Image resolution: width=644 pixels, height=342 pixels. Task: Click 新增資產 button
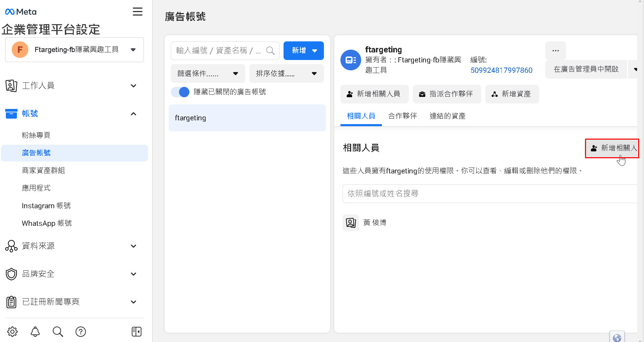pos(512,94)
